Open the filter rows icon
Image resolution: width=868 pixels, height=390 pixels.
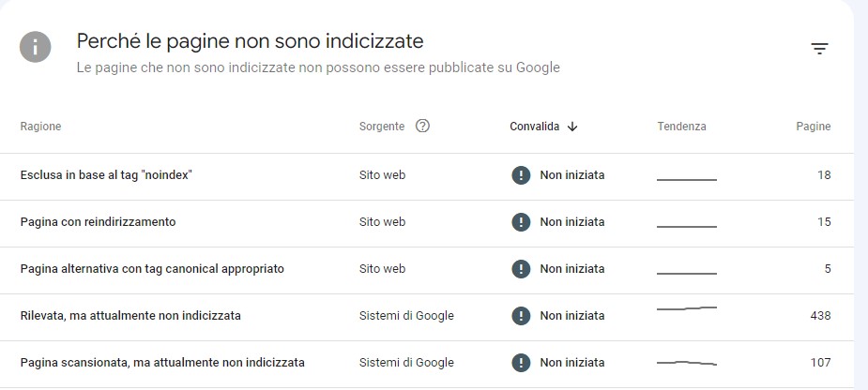point(819,49)
